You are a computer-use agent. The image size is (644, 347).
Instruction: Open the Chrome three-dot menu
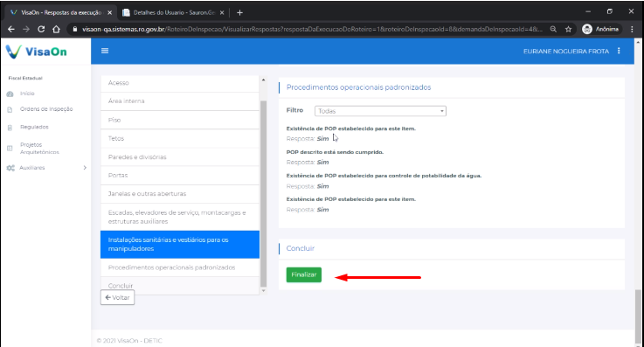pos(632,29)
